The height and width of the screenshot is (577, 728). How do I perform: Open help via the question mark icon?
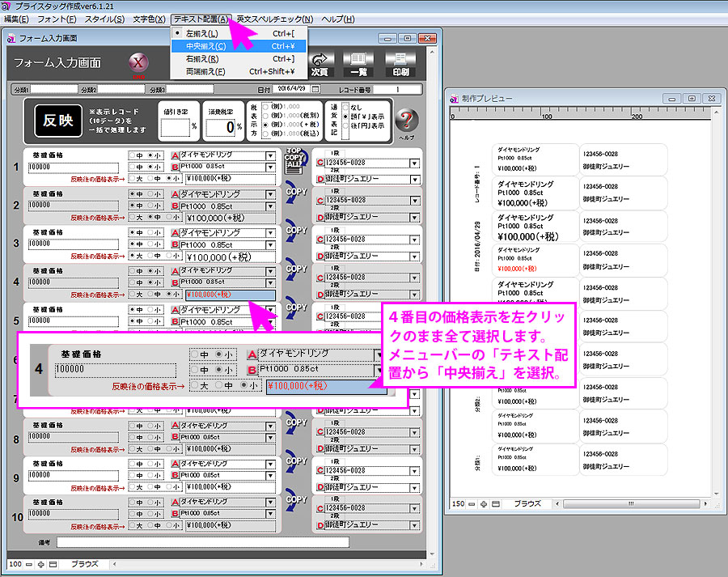click(406, 121)
